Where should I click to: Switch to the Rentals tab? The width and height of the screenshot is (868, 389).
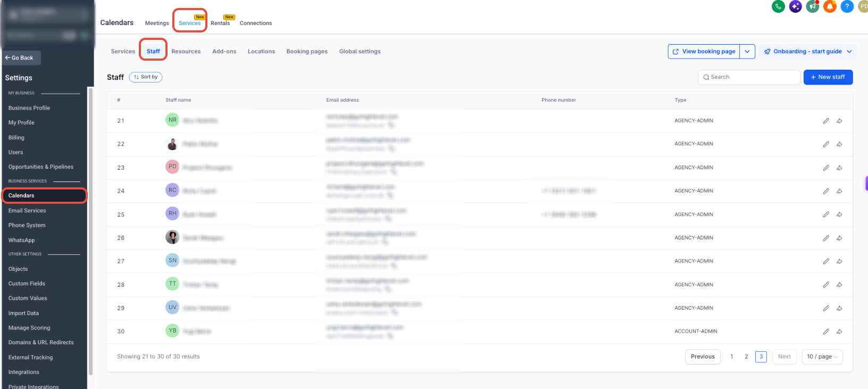coord(220,23)
